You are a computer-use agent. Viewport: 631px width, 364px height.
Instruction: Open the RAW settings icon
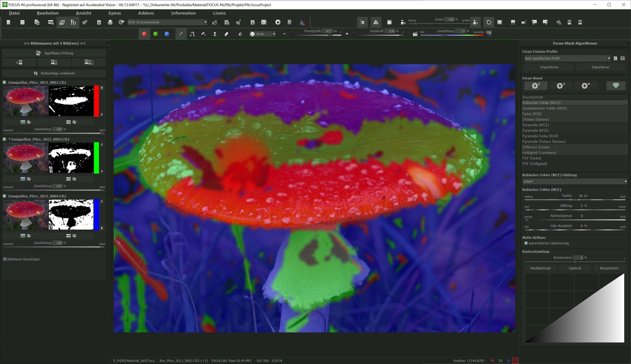(51, 22)
